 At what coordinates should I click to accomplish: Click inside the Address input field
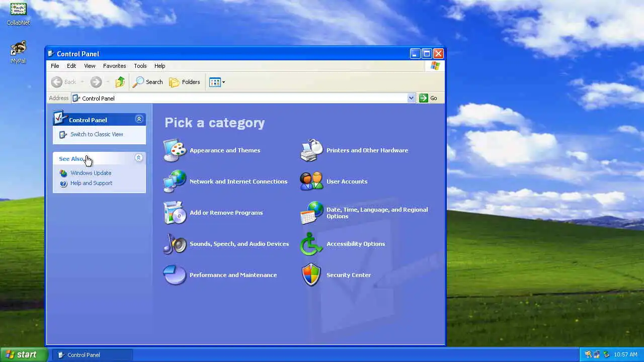(244, 98)
